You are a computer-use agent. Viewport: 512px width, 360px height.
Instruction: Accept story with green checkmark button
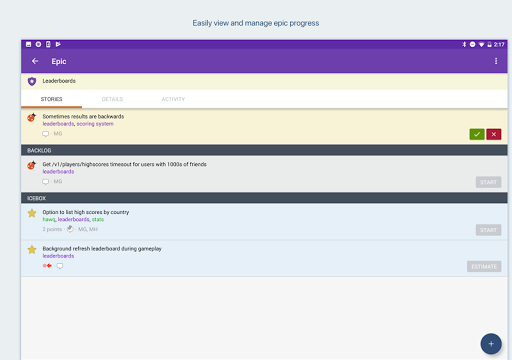[x=477, y=134]
